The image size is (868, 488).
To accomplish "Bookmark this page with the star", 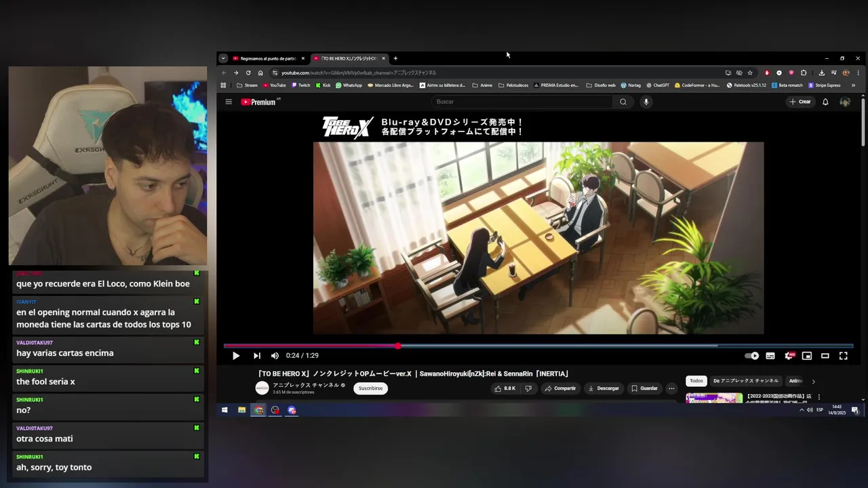I will (x=750, y=73).
